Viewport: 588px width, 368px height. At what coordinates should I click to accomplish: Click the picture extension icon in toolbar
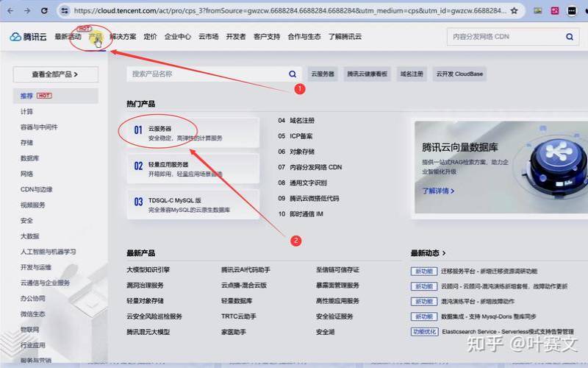coord(538,10)
